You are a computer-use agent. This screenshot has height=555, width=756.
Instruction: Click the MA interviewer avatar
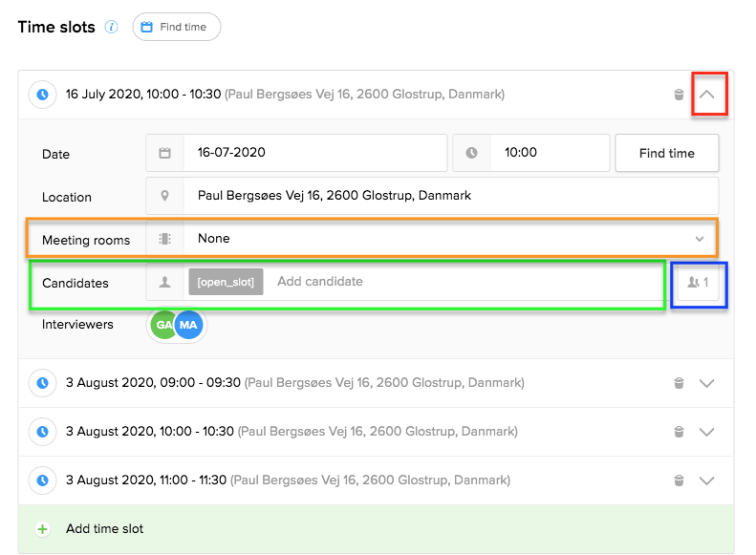click(x=189, y=326)
